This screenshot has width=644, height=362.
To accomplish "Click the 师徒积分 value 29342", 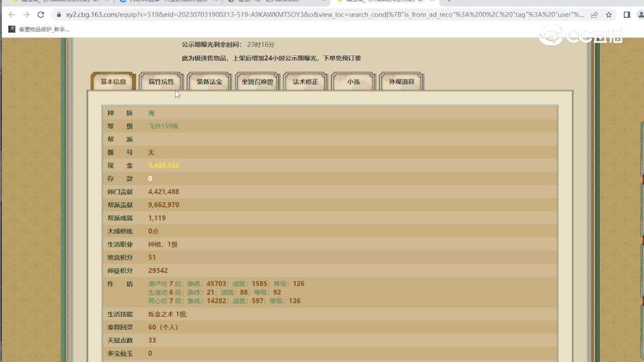I will 158,270.
